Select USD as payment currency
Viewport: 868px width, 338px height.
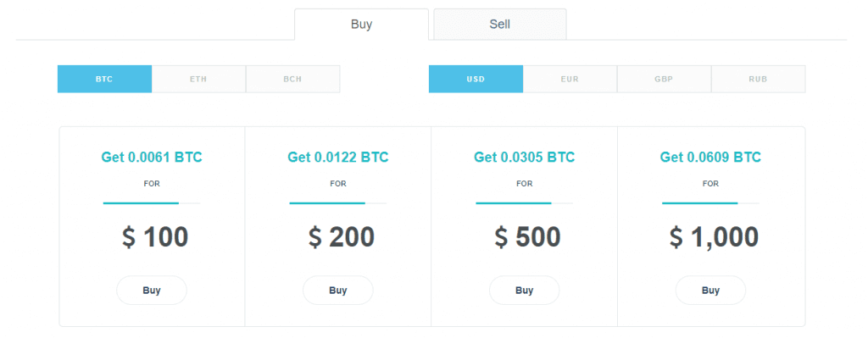point(476,79)
